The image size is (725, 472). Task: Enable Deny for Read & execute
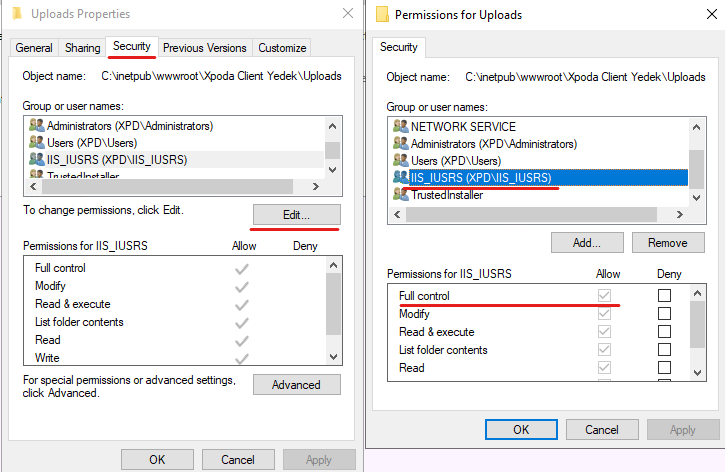tap(664, 331)
